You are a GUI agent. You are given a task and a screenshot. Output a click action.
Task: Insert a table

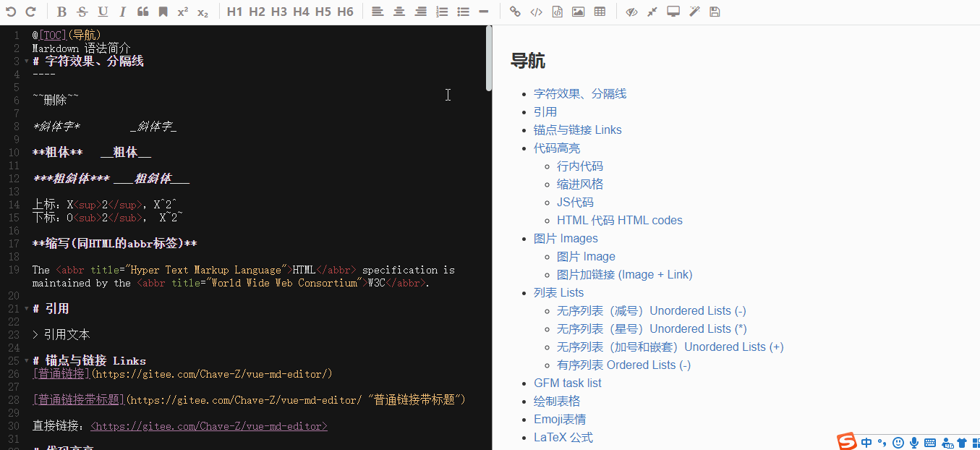point(600,11)
